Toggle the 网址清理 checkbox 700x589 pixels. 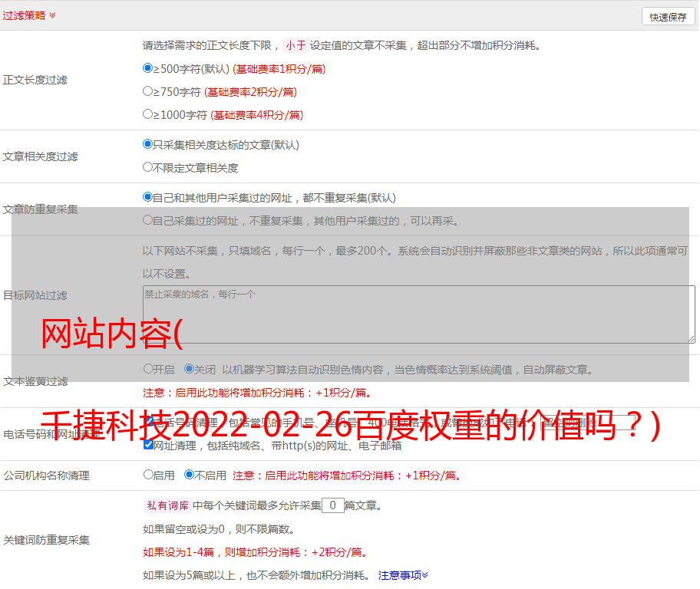[x=149, y=445]
